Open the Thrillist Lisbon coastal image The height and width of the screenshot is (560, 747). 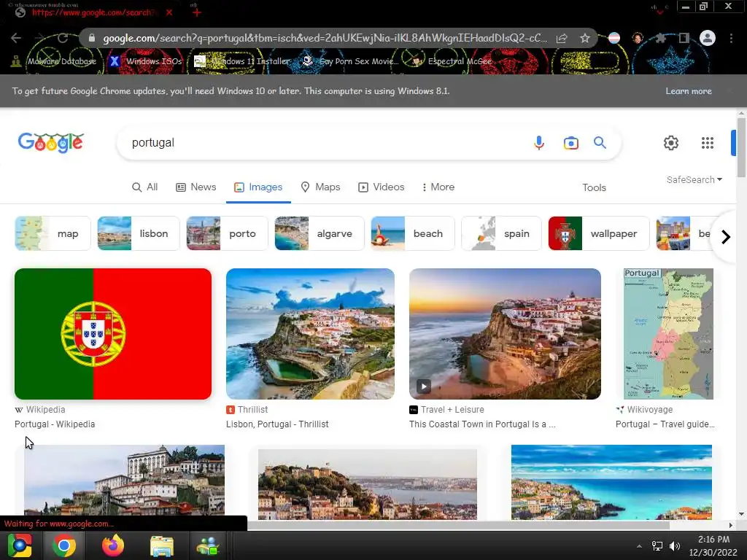pyautogui.click(x=310, y=334)
